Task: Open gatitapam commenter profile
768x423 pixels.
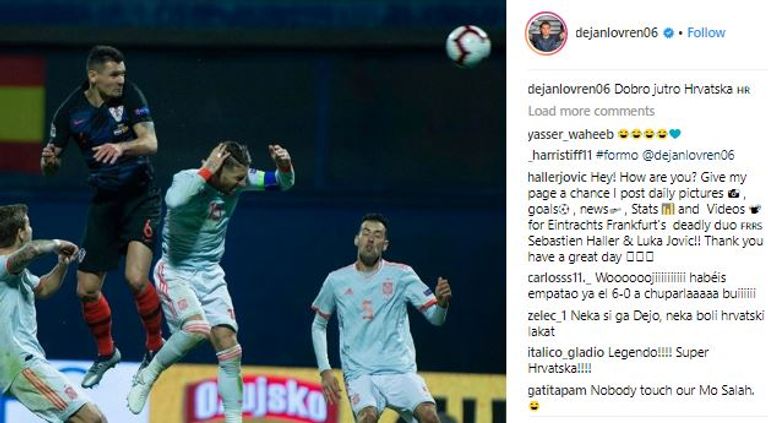Action: [557, 390]
